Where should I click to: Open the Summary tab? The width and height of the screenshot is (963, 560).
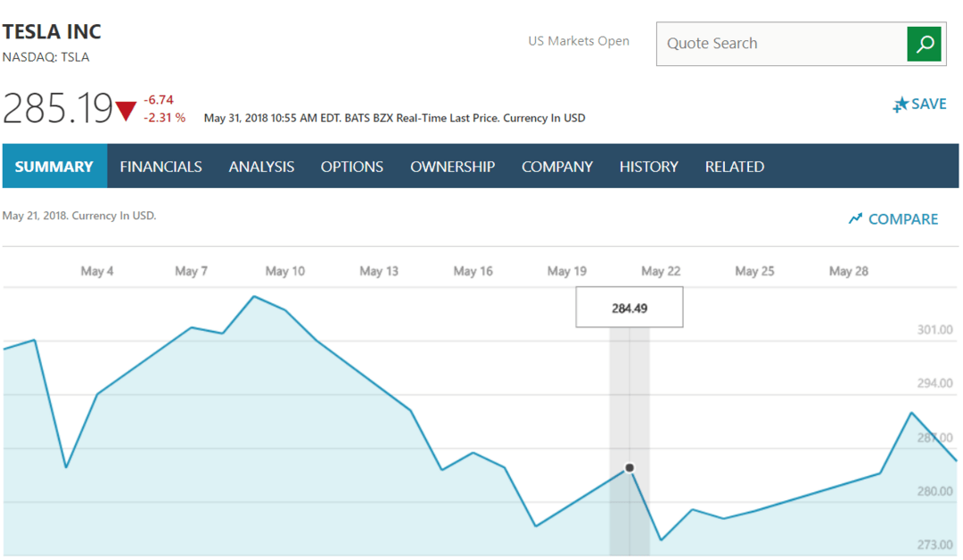(x=54, y=167)
